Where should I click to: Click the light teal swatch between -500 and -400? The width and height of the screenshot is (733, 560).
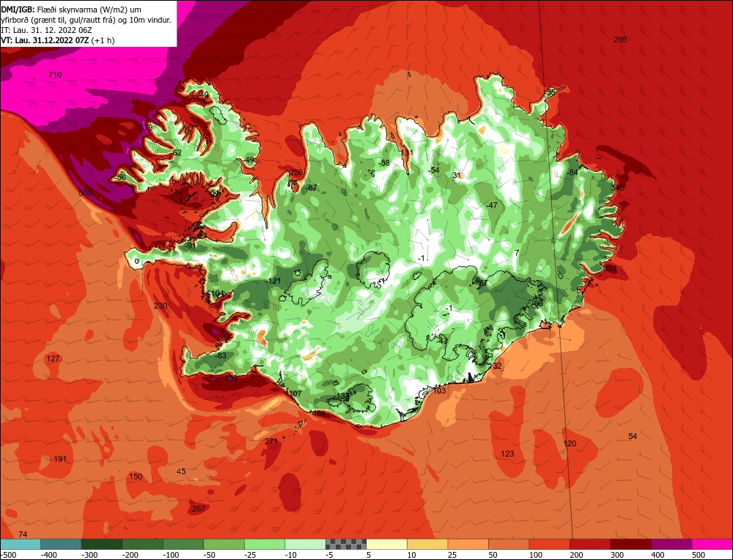click(21, 545)
